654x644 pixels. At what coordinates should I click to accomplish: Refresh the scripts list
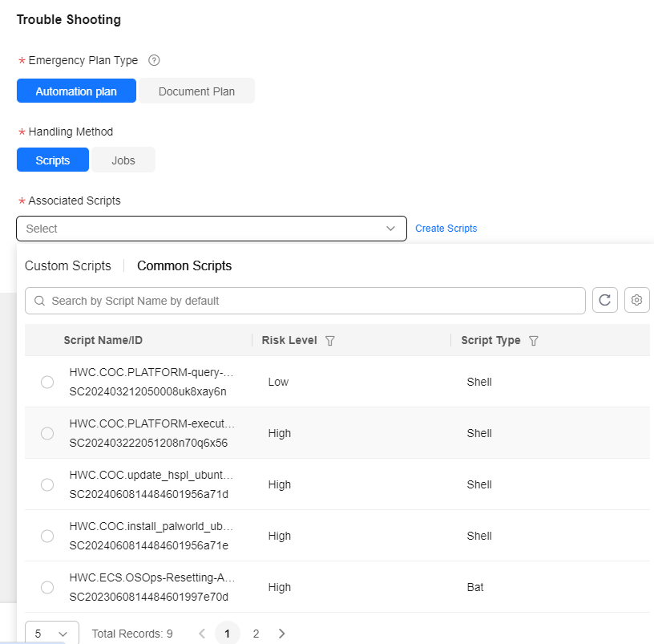[x=605, y=300]
